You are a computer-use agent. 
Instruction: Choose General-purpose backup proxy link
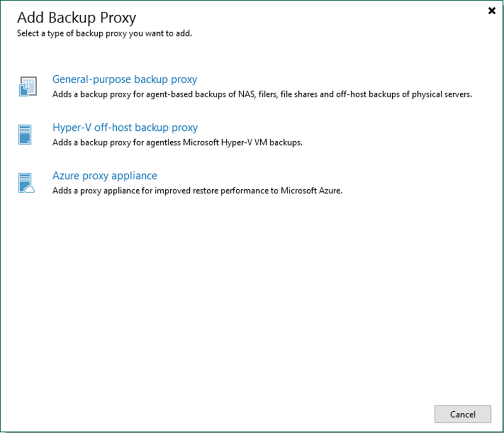point(125,80)
